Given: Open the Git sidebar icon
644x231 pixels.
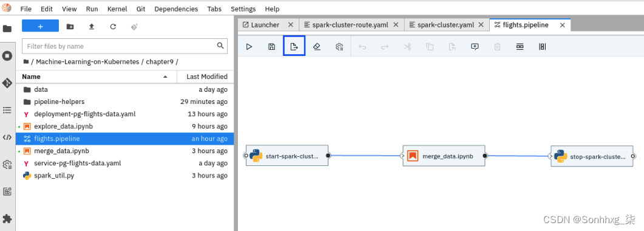Looking at the screenshot, I should [7, 83].
